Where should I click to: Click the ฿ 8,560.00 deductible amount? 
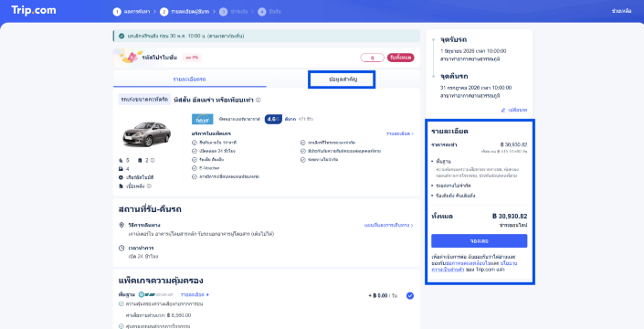point(179,315)
